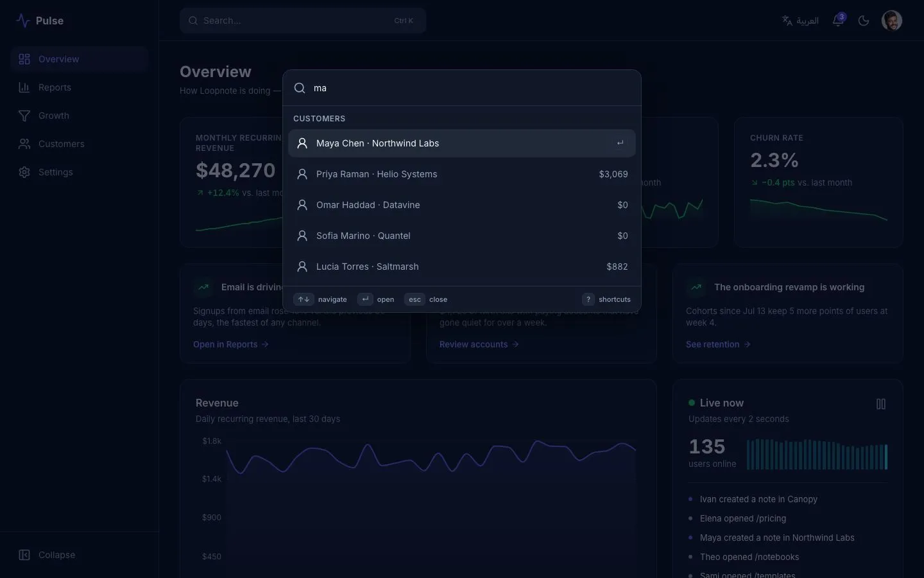Select Priya Raman · Helio Systems result
This screenshot has width=924, height=578.
(462, 174)
